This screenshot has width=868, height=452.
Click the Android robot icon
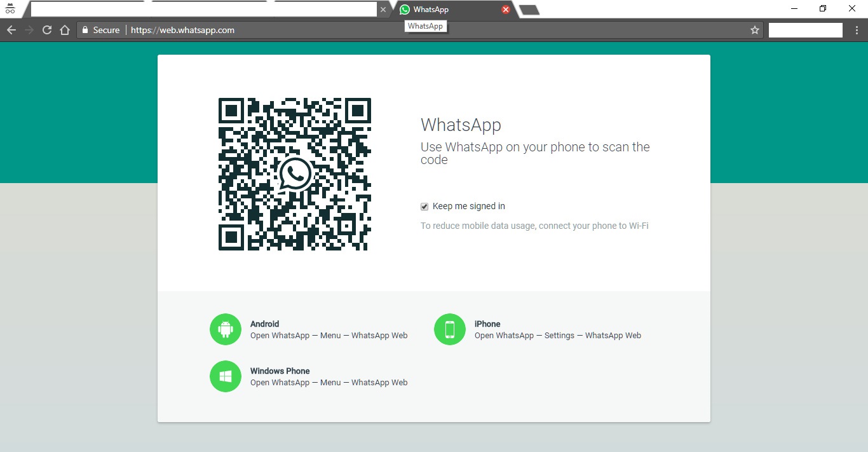tap(226, 329)
